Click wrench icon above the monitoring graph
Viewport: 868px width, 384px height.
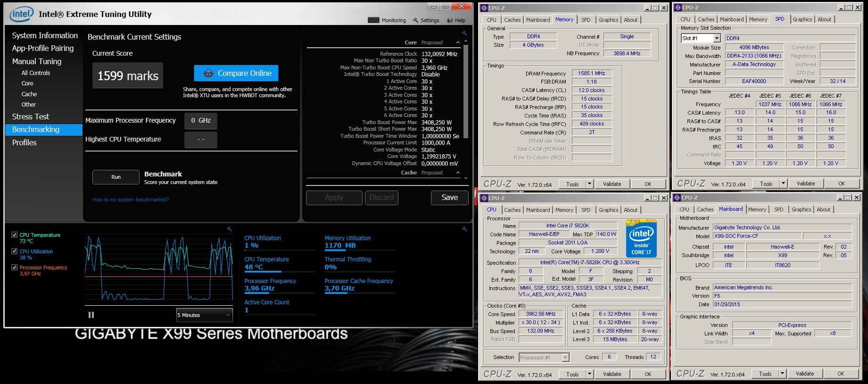point(229,229)
